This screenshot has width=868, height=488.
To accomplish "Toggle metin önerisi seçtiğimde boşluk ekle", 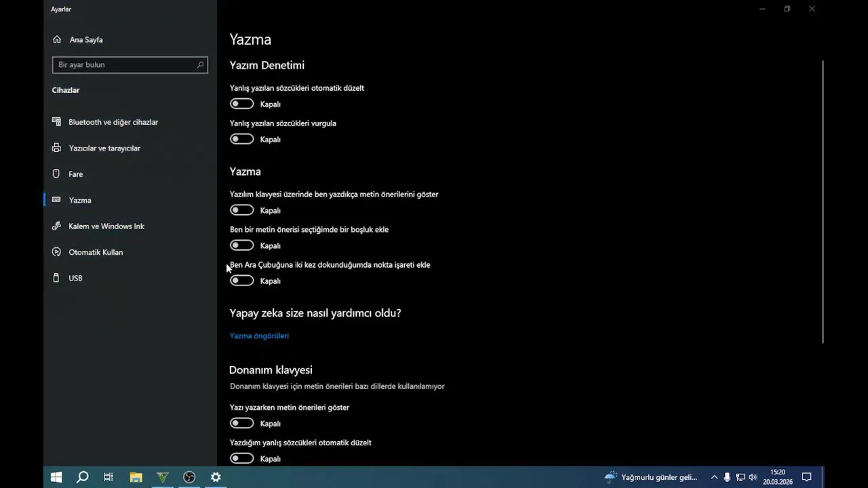I will 242,245.
